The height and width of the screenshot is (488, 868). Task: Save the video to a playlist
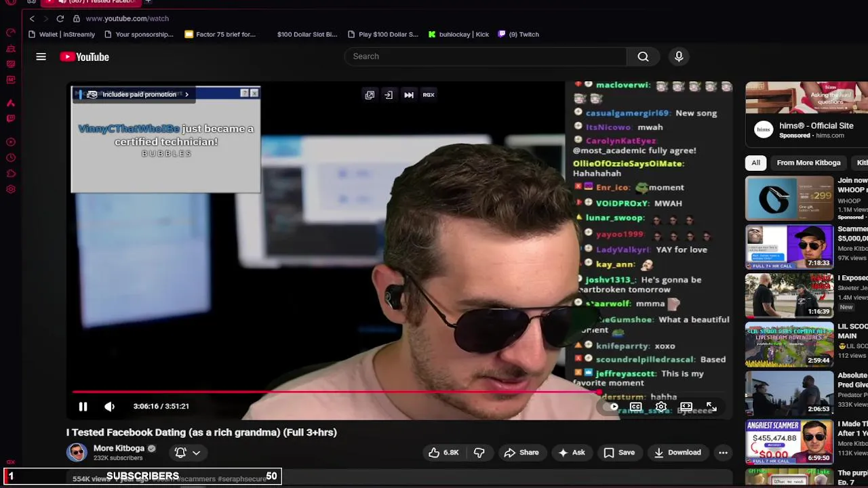618,452
